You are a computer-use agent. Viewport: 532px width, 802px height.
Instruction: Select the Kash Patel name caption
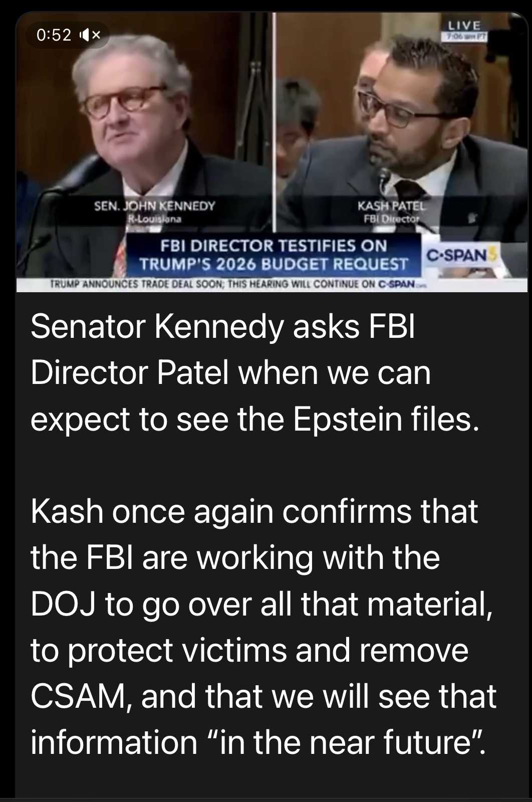(391, 206)
